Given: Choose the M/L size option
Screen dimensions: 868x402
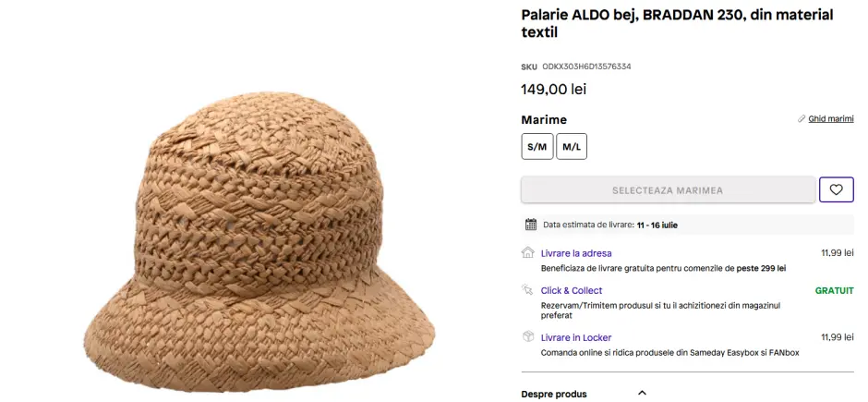Looking at the screenshot, I should (572, 146).
